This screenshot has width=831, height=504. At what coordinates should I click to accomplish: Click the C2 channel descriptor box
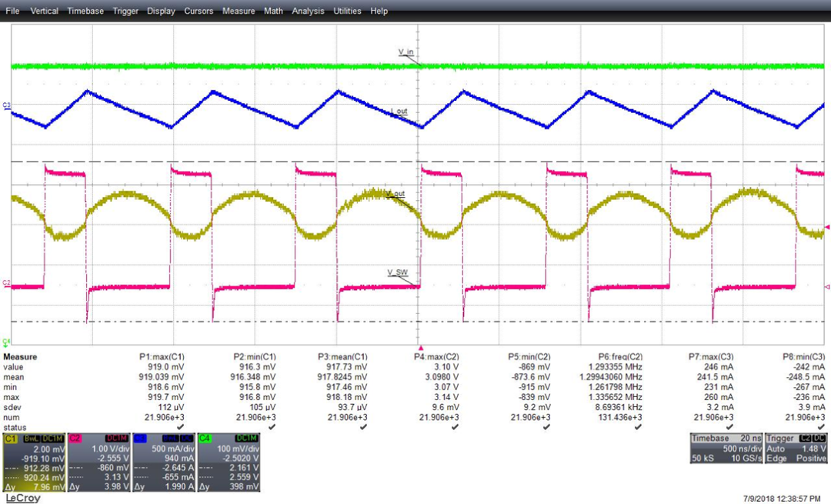click(99, 461)
